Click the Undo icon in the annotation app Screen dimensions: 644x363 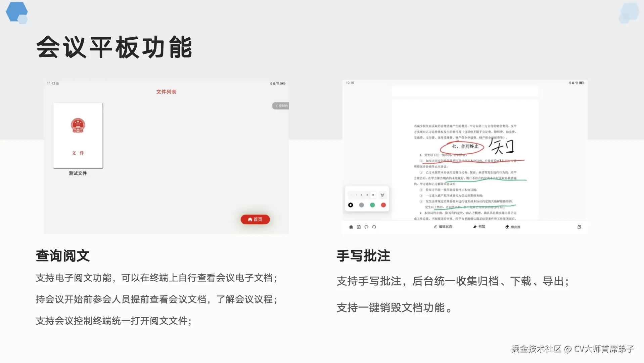point(367,227)
